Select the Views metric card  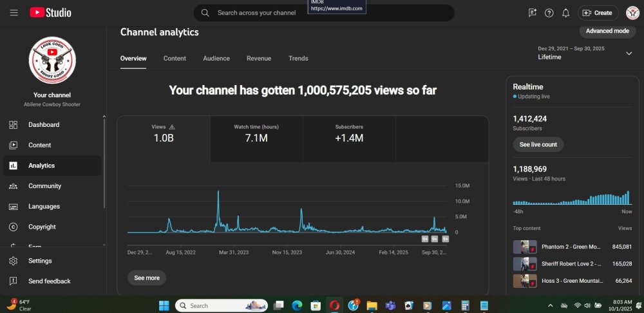coord(164,134)
